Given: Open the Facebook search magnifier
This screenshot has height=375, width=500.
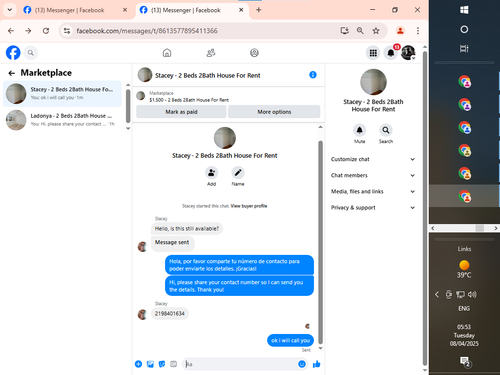Looking at the screenshot, I should pyautogui.click(x=31, y=53).
